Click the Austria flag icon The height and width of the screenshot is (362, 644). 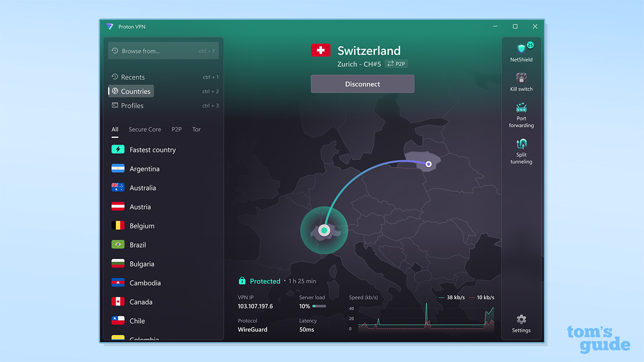(118, 207)
